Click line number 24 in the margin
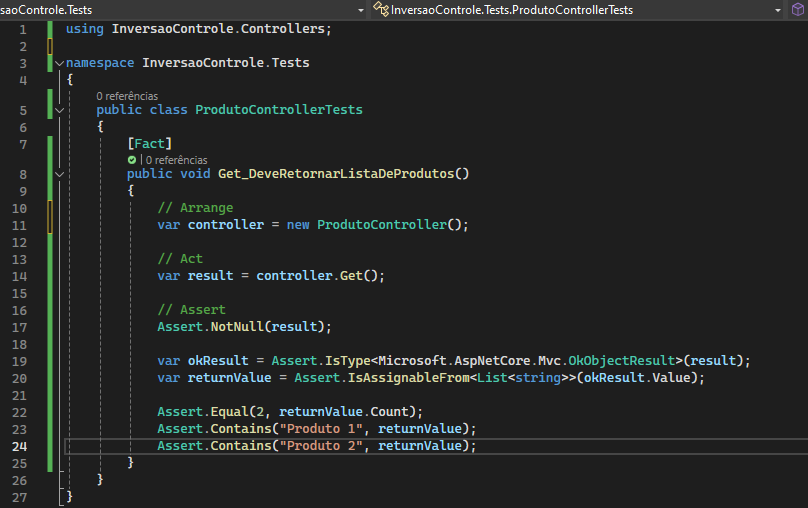This screenshot has height=508, width=808. [x=20, y=446]
